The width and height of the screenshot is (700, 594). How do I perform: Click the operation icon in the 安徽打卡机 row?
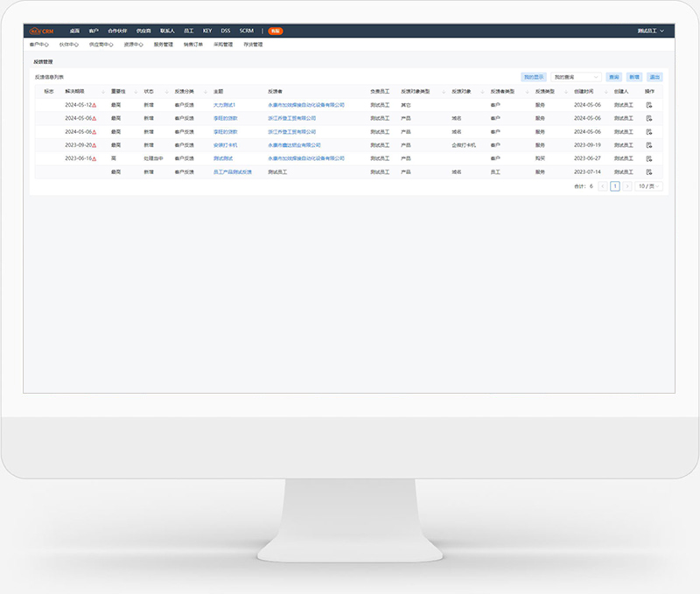(649, 145)
